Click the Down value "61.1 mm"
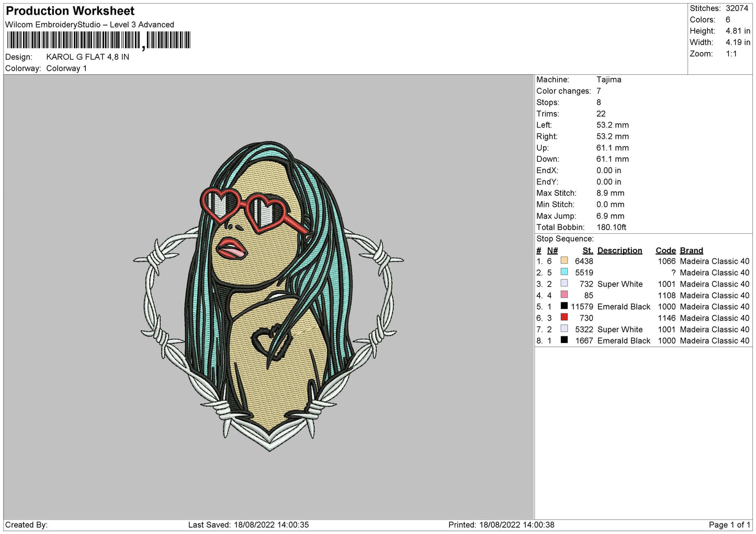The width and height of the screenshot is (756, 534). (x=613, y=159)
